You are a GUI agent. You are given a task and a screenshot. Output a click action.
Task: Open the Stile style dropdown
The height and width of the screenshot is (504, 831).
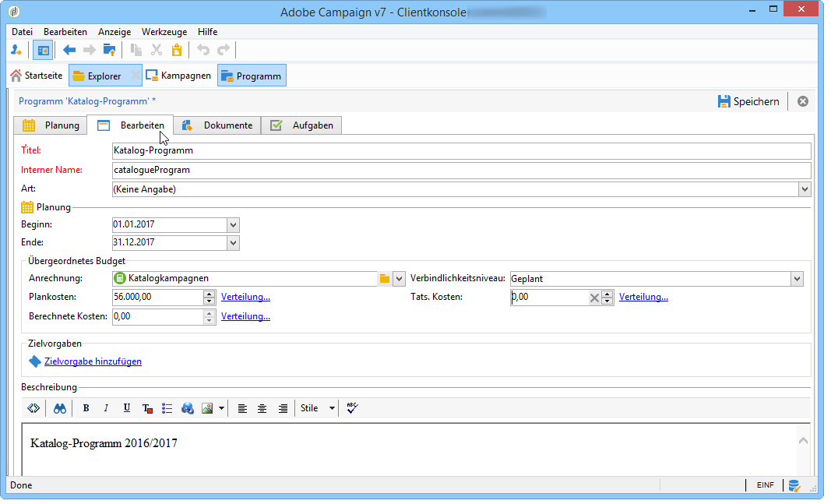(318, 409)
